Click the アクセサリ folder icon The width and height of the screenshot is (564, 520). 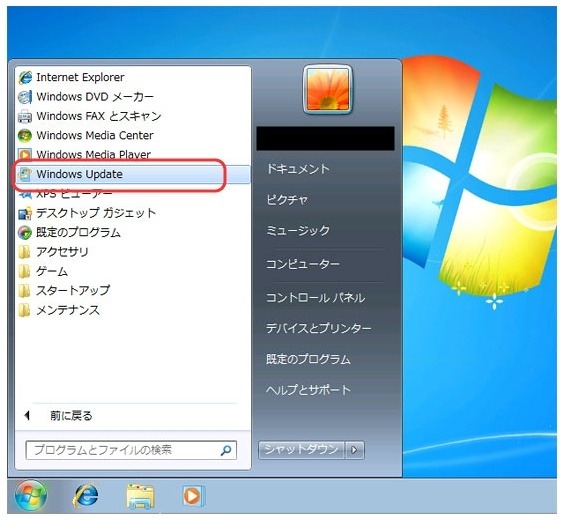(24, 252)
